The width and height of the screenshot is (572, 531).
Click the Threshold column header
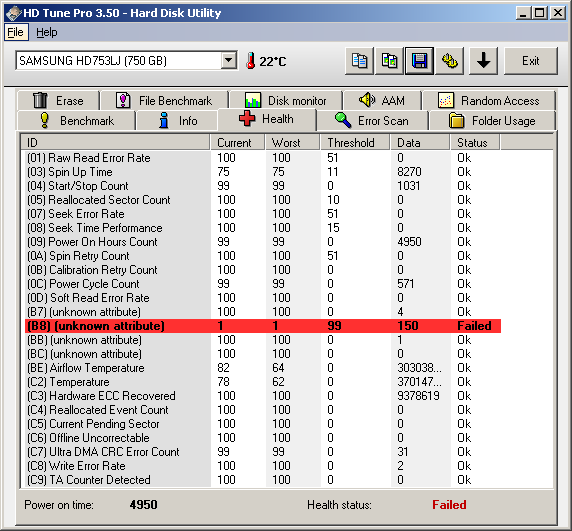coord(355,142)
